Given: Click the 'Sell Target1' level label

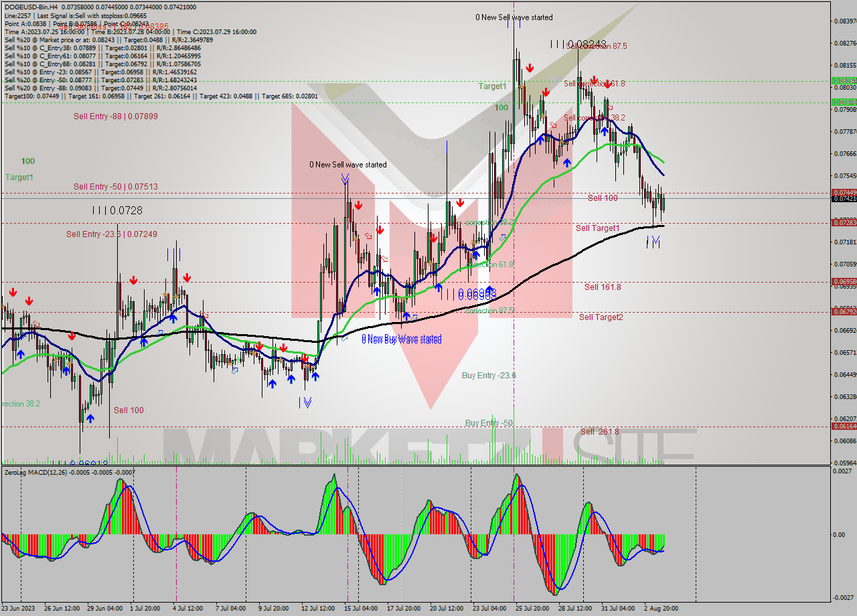Looking at the screenshot, I should pyautogui.click(x=597, y=228).
